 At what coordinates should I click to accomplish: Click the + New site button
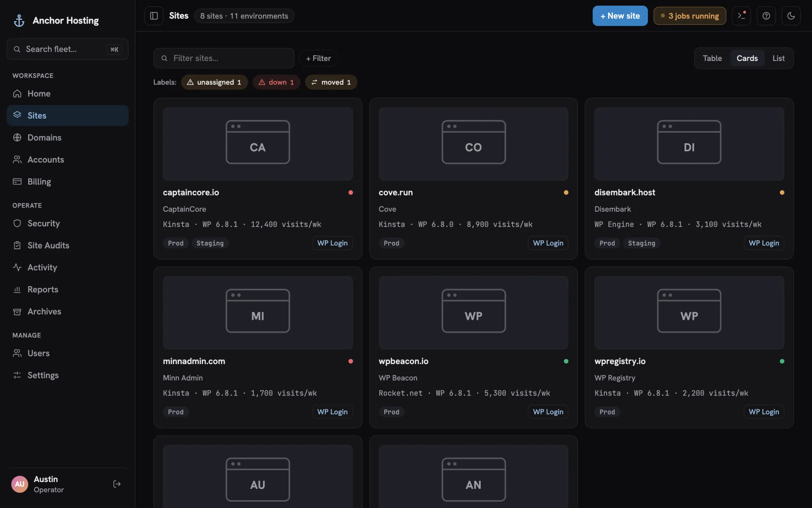point(620,16)
